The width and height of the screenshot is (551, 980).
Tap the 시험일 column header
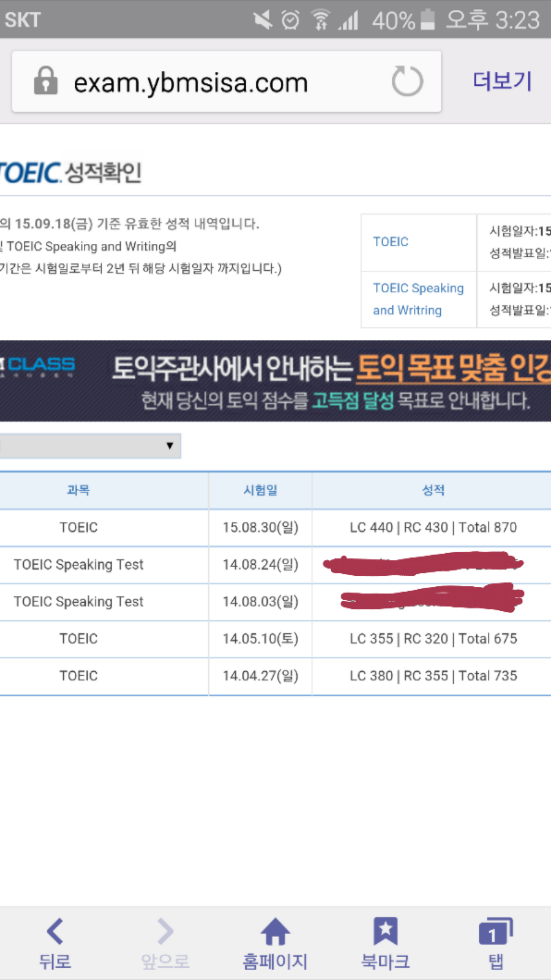pyautogui.click(x=261, y=490)
